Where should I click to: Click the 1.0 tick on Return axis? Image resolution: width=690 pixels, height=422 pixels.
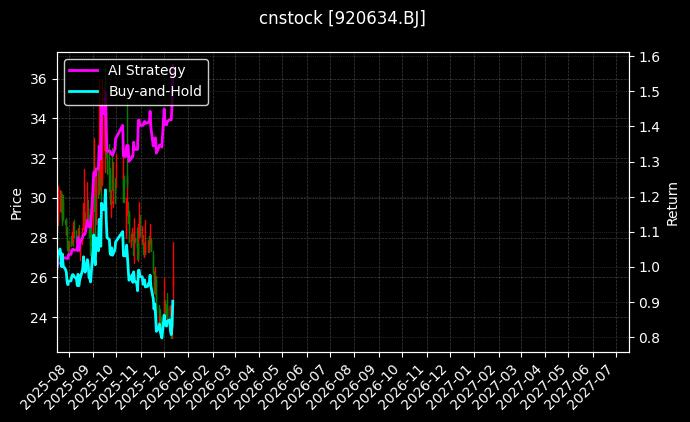(648, 267)
